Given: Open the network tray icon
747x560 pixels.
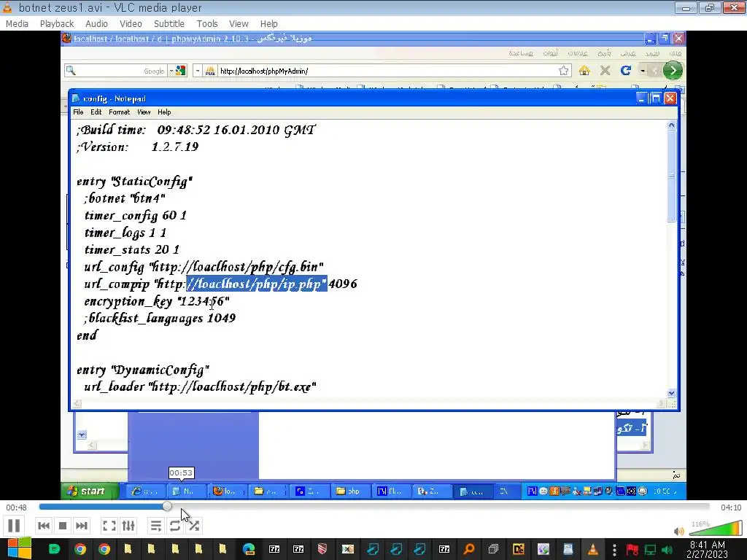Looking at the screenshot, I should (x=650, y=550).
